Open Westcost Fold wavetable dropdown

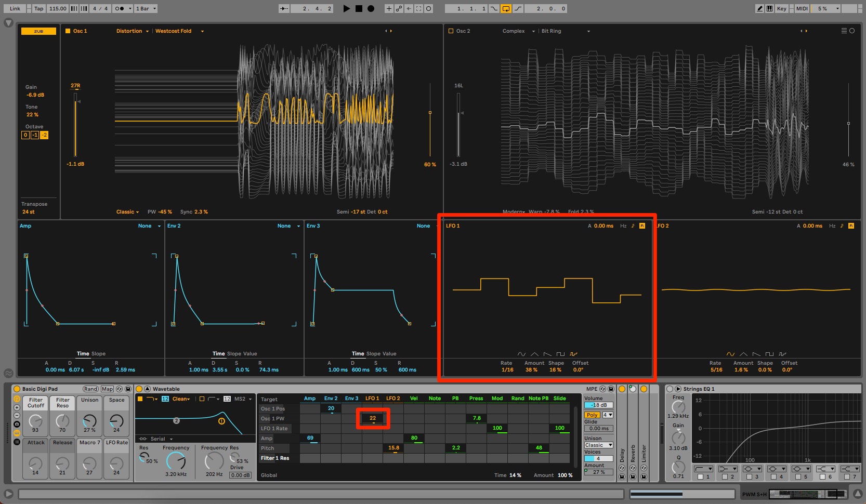pyautogui.click(x=179, y=31)
